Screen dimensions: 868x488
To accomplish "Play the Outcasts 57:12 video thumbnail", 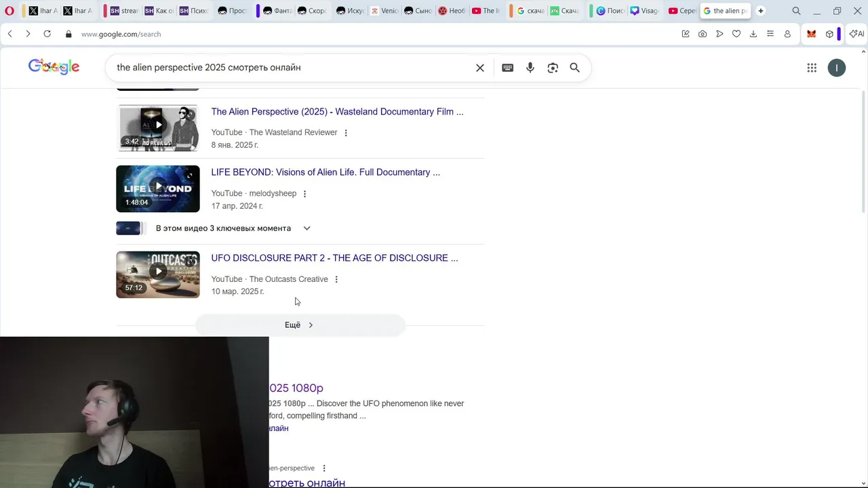I will [158, 274].
